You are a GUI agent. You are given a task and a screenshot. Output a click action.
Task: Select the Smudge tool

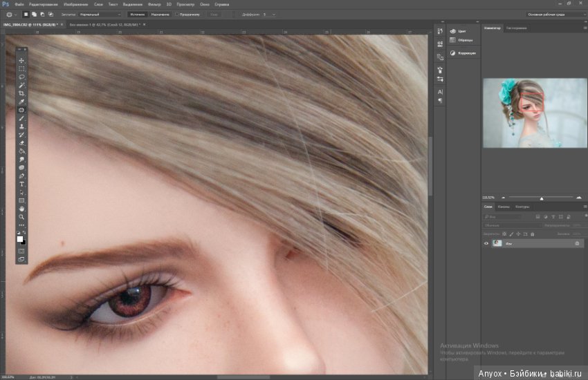(x=21, y=160)
